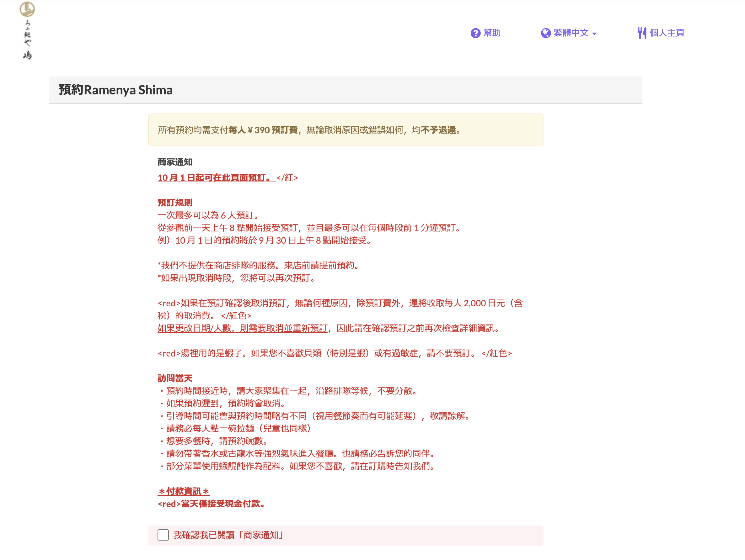Click the ¥390 reservation fee notice
The image size is (745, 560).
(x=346, y=130)
